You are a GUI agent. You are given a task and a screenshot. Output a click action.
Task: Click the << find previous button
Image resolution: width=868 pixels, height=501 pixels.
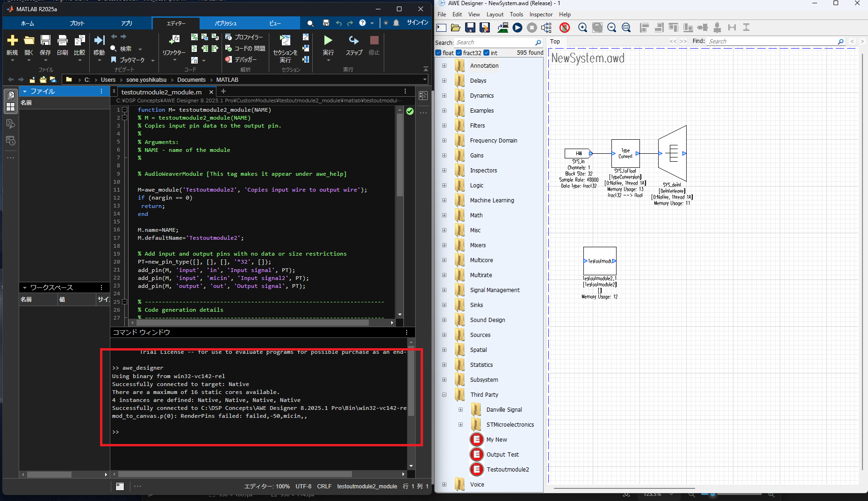pyautogui.click(x=673, y=42)
